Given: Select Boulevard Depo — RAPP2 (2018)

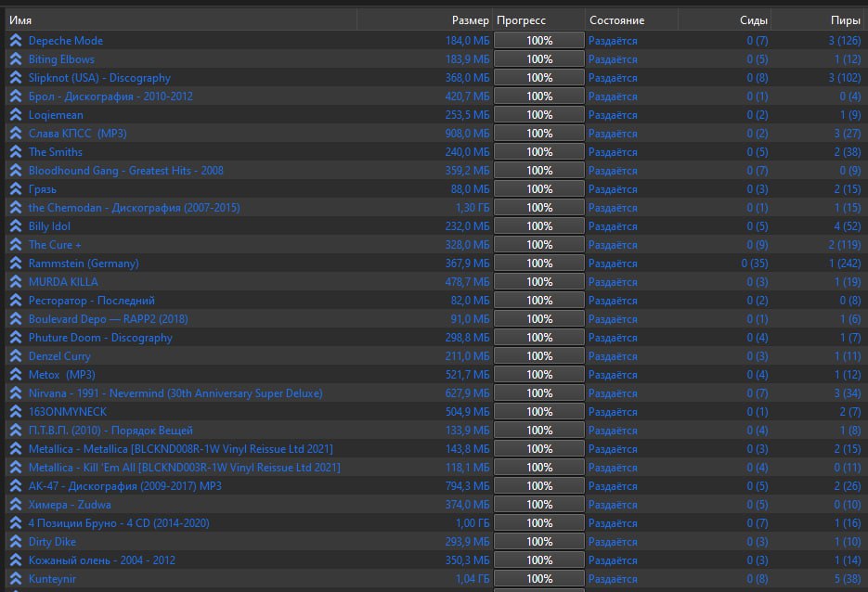Looking at the screenshot, I should [x=109, y=319].
